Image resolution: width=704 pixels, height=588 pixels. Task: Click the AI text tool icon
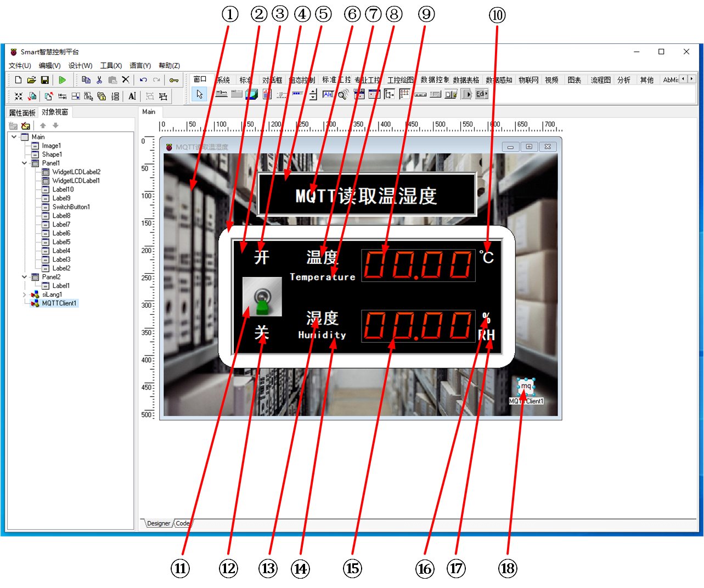[132, 96]
